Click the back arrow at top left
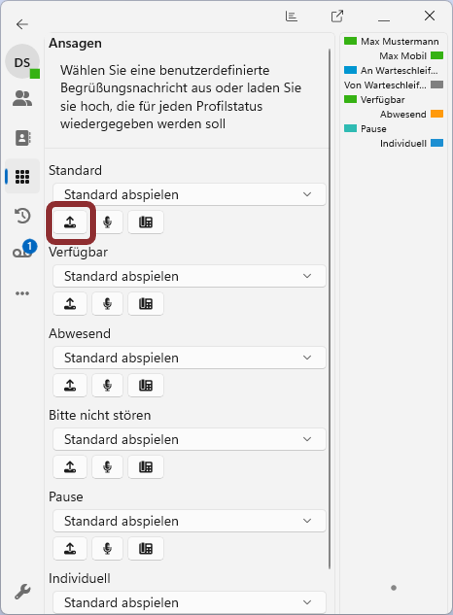This screenshot has height=615, width=453. coord(22,24)
